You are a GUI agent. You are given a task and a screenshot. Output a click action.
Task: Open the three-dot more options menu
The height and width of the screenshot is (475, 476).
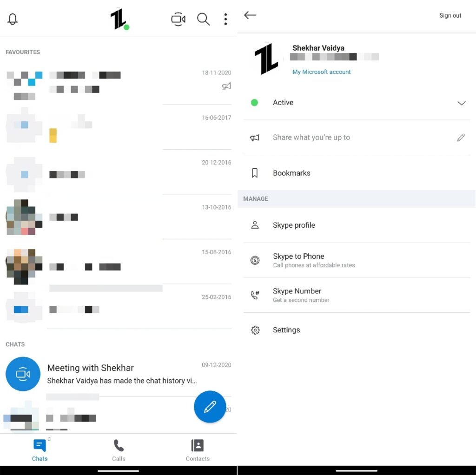pos(225,19)
